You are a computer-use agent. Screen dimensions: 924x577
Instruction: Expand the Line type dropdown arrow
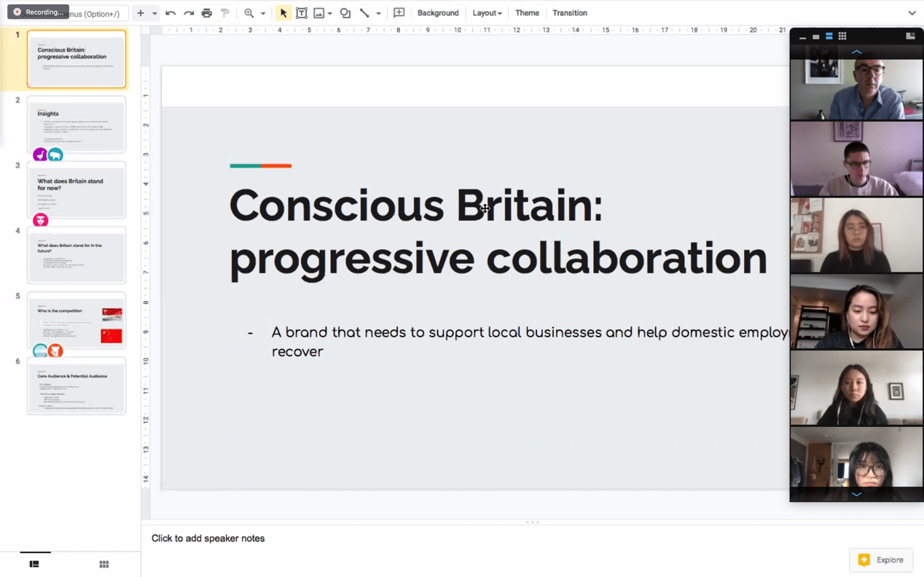coord(378,13)
